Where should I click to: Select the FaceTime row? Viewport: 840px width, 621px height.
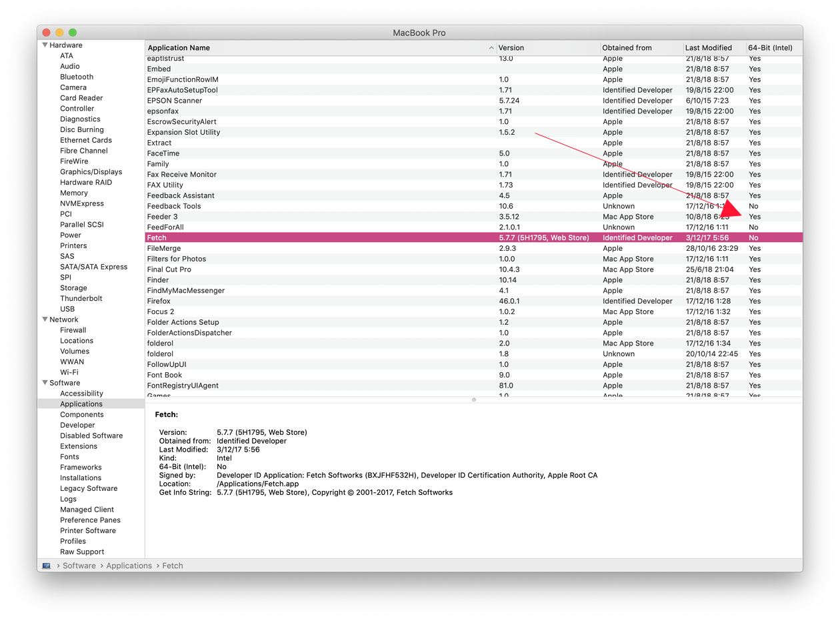click(474, 153)
